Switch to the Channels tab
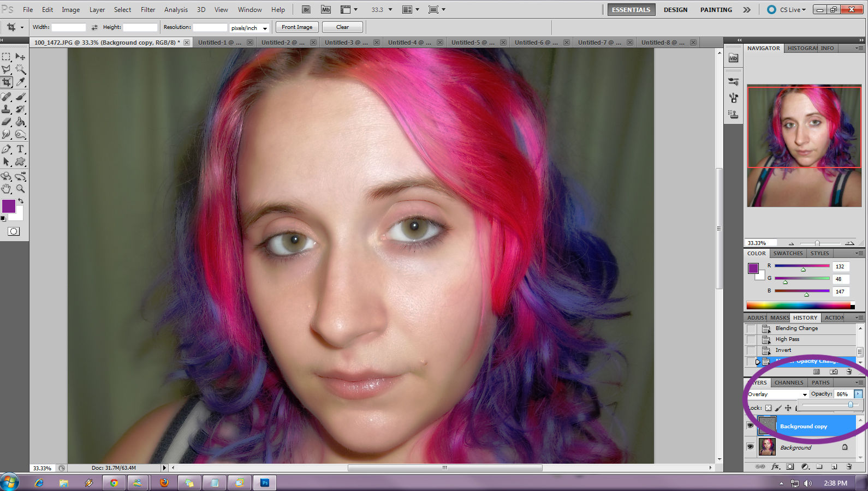The height and width of the screenshot is (491, 868). pyautogui.click(x=789, y=382)
